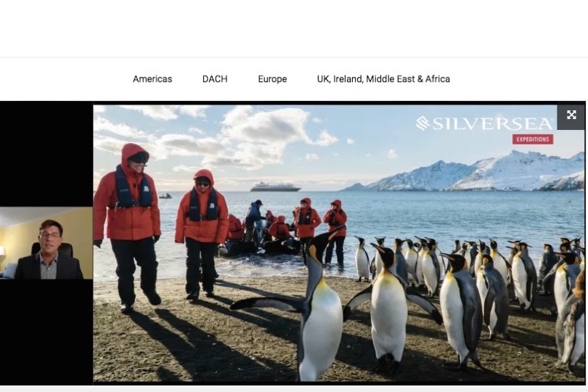Click the Silversea diamond emblem icon
The width and height of the screenshot is (588, 392).
click(422, 123)
